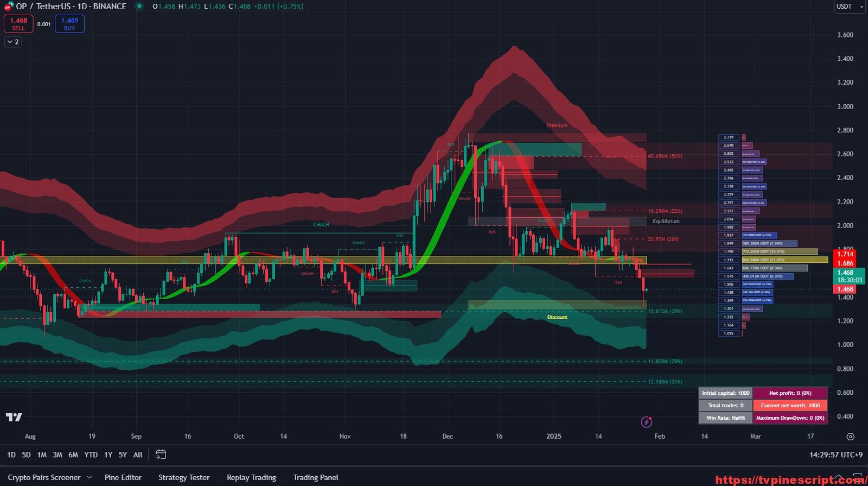This screenshot has width=868, height=486.
Task: Select the All time range
Action: pos(138,455)
